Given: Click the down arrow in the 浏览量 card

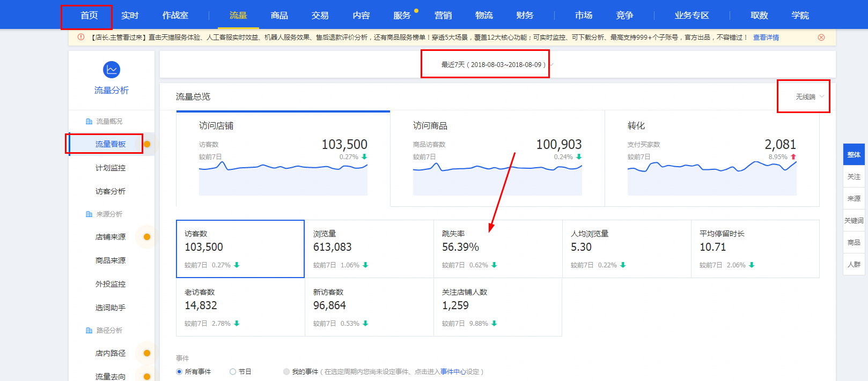Looking at the screenshot, I should (365, 265).
